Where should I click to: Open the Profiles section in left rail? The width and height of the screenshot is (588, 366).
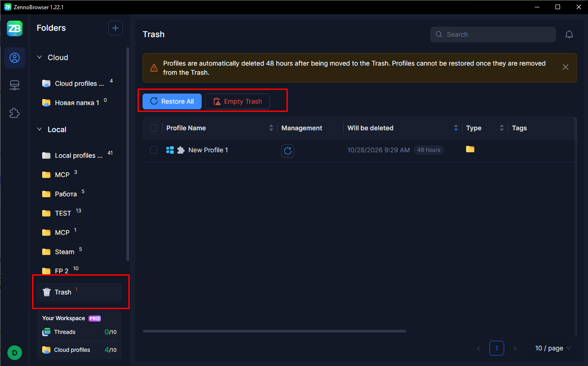[15, 58]
